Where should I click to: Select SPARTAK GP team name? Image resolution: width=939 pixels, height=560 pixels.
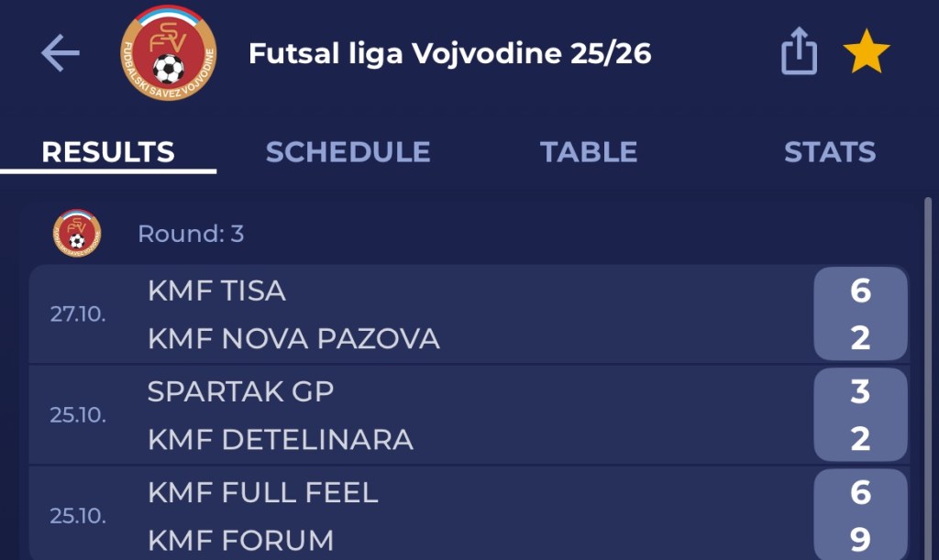tap(240, 392)
